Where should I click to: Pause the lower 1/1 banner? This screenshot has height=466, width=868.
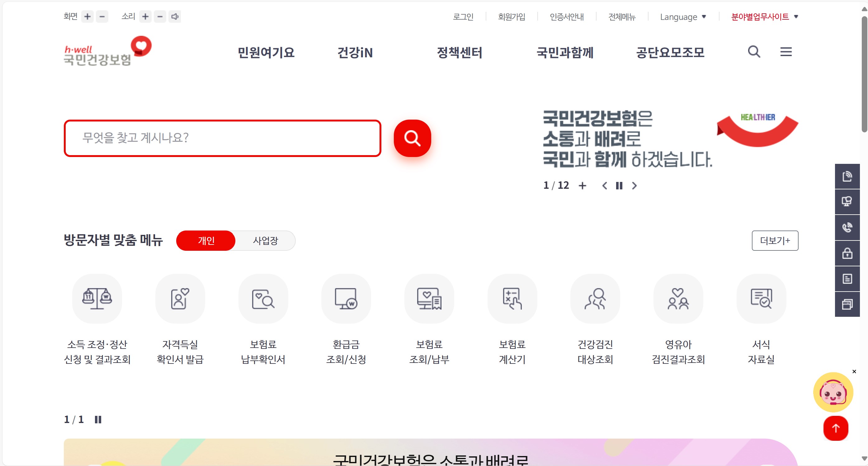98,420
